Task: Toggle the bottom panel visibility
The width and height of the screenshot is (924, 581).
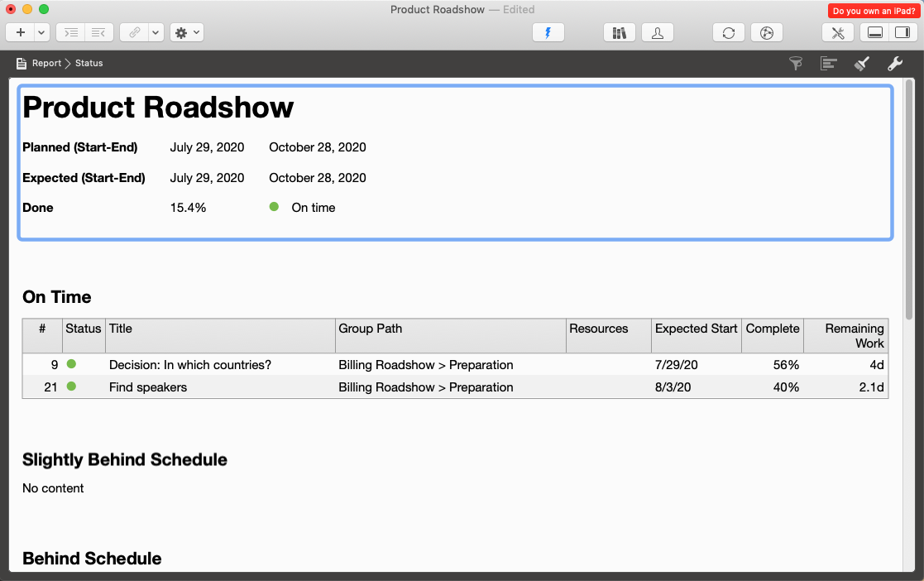Action: (x=875, y=32)
